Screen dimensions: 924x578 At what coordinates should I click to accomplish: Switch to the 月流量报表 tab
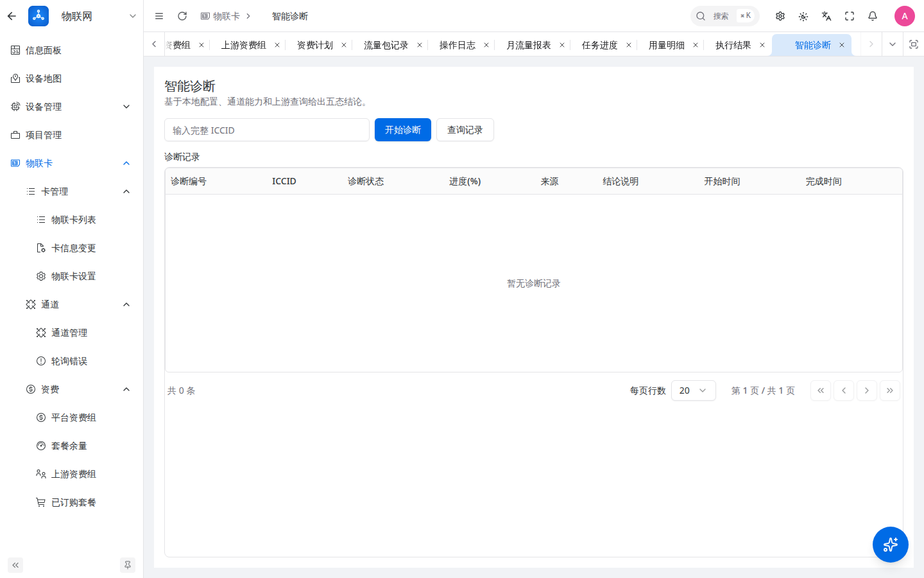[x=528, y=45]
